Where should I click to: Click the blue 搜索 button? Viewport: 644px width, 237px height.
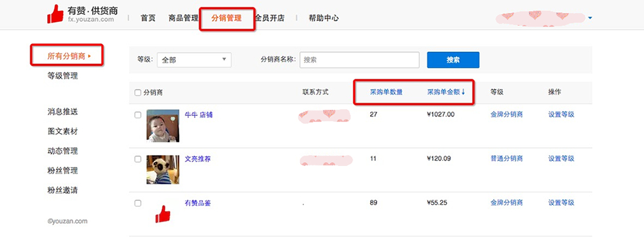453,59
